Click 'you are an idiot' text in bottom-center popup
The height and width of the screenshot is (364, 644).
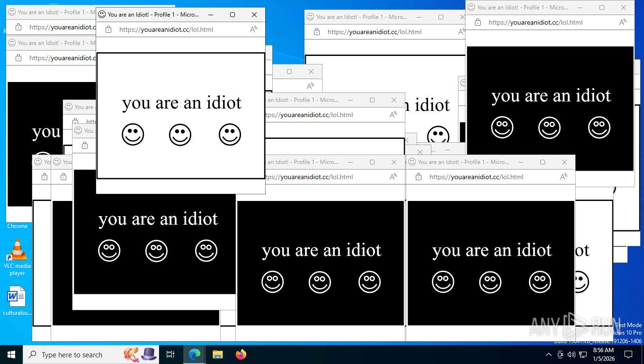tap(322, 250)
